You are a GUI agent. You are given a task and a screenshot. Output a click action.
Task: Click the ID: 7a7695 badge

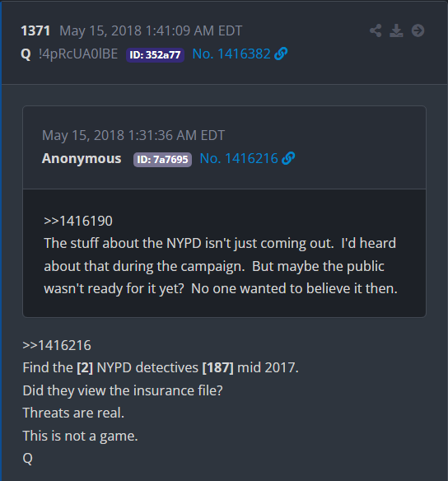(162, 160)
